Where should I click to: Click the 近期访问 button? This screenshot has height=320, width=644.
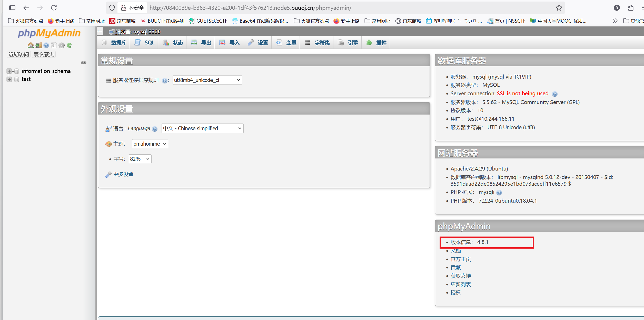[19, 54]
